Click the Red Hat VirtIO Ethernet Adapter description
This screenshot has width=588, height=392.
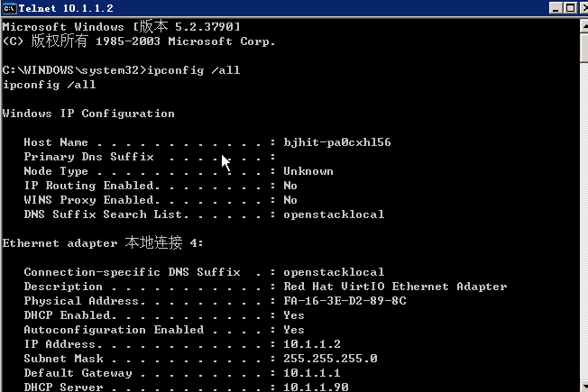[x=394, y=287]
